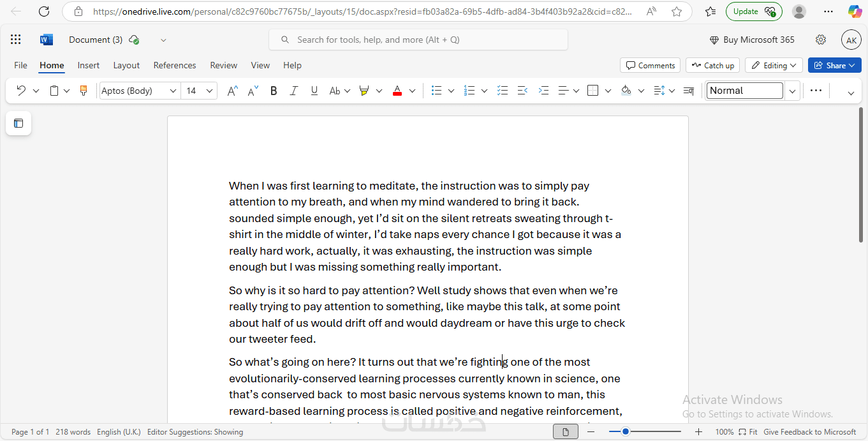The image size is (868, 441).
Task: Click the Increase Indent icon
Action: point(543,91)
